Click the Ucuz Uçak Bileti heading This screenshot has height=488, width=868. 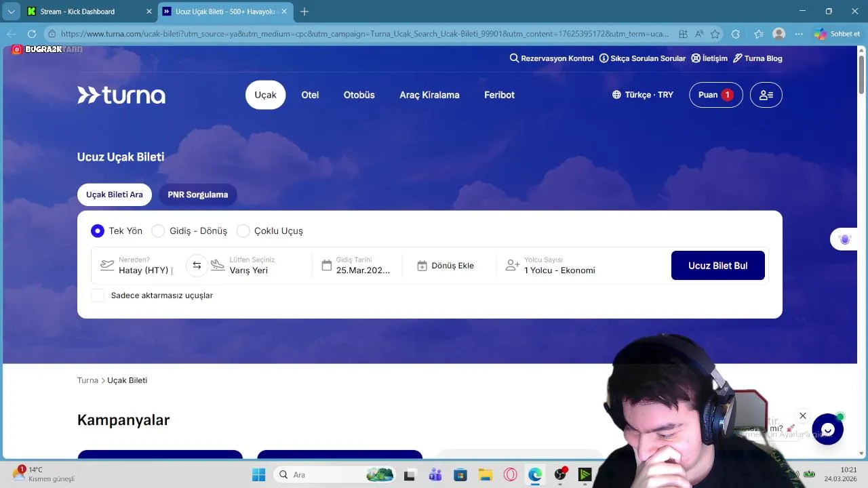point(121,157)
